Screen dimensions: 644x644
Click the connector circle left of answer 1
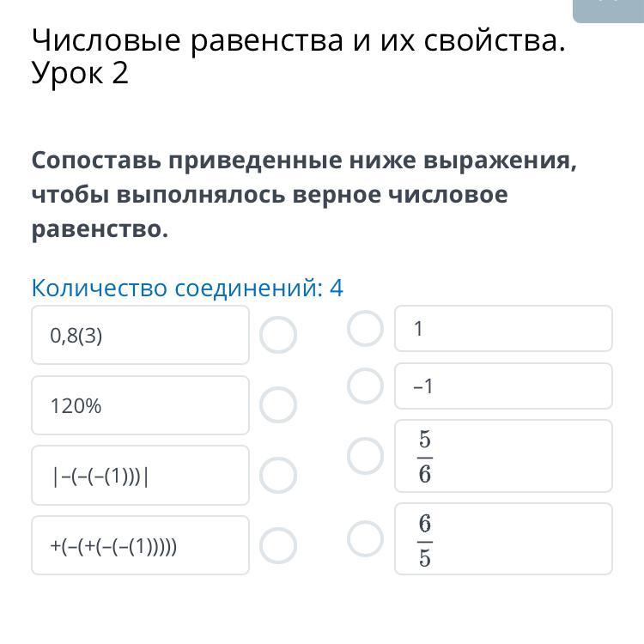pyautogui.click(x=365, y=328)
